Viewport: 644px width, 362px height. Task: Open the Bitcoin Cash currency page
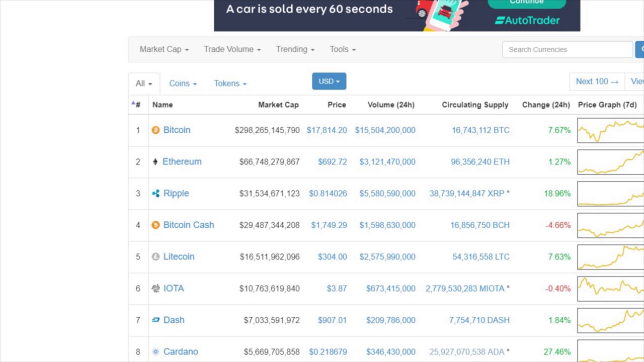pyautogui.click(x=189, y=225)
